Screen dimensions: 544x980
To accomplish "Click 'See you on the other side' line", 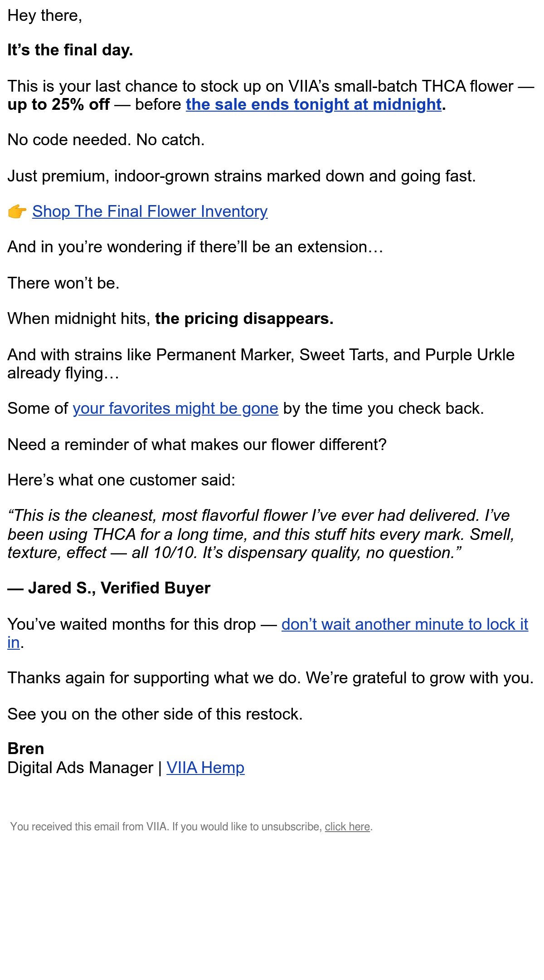I will pos(155,714).
